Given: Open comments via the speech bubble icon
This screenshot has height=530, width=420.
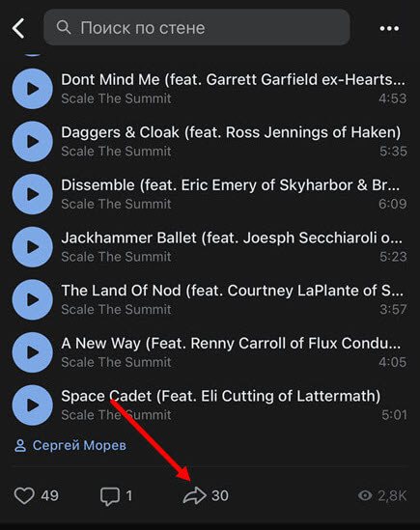Looking at the screenshot, I should coord(110,496).
